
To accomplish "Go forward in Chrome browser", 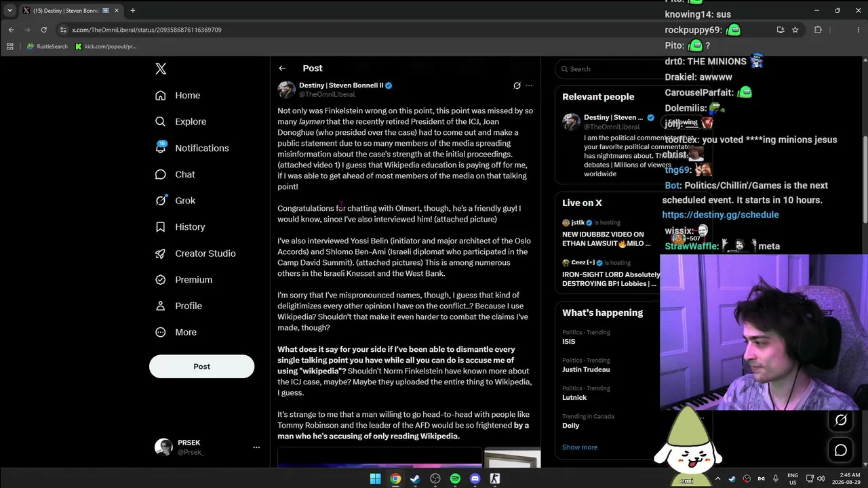I will point(27,30).
